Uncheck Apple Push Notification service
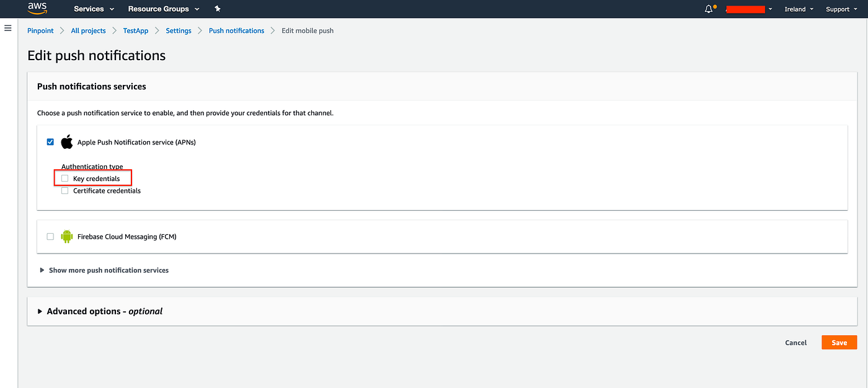The height and width of the screenshot is (388, 868). [x=50, y=141]
